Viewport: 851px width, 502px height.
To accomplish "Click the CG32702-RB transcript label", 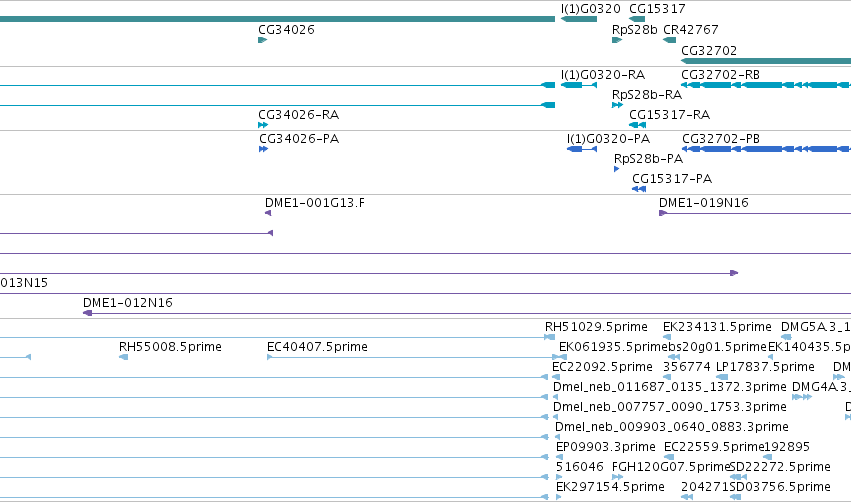I will tap(720, 74).
